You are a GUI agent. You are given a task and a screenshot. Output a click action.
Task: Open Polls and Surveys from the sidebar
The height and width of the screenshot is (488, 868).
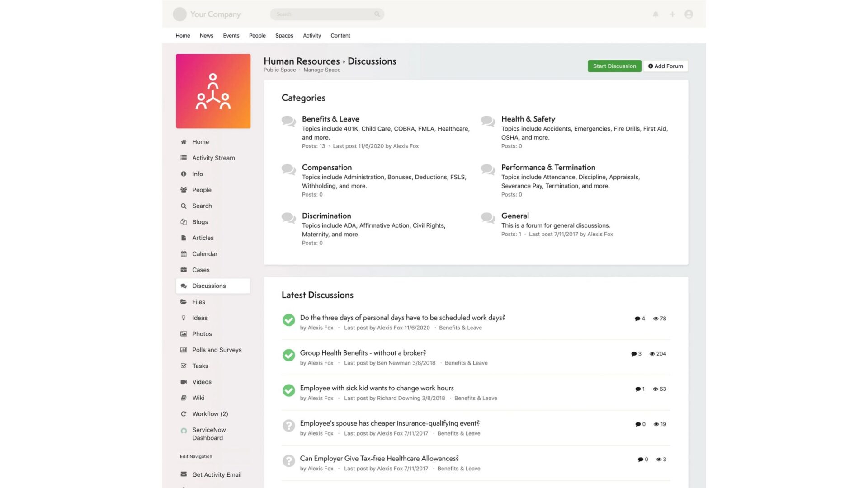[x=217, y=349]
